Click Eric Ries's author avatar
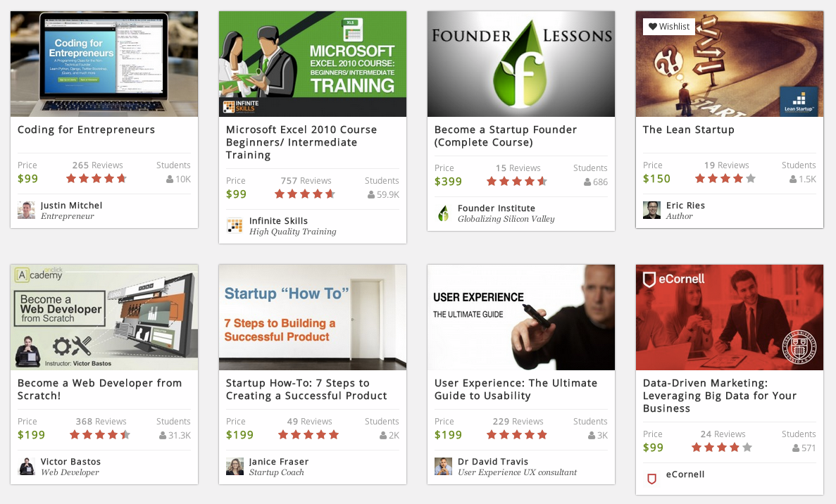The width and height of the screenshot is (836, 504). click(x=651, y=210)
